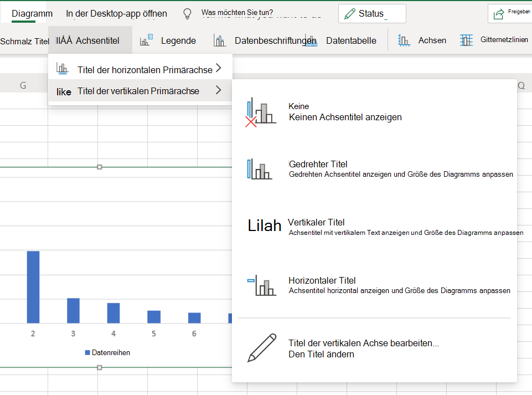The width and height of the screenshot is (532, 395).
Task: Expand the horizontal Primärachse submenu arrow
Action: (219, 68)
